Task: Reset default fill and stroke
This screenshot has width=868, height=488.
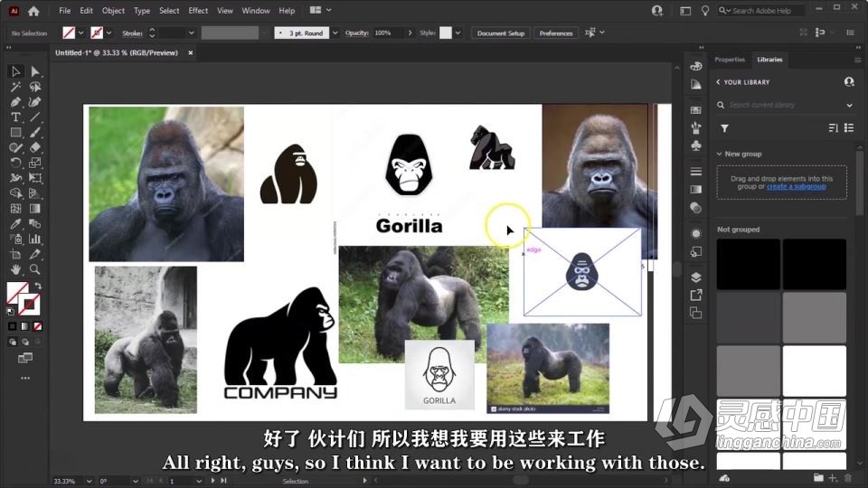Action: pyautogui.click(x=10, y=312)
